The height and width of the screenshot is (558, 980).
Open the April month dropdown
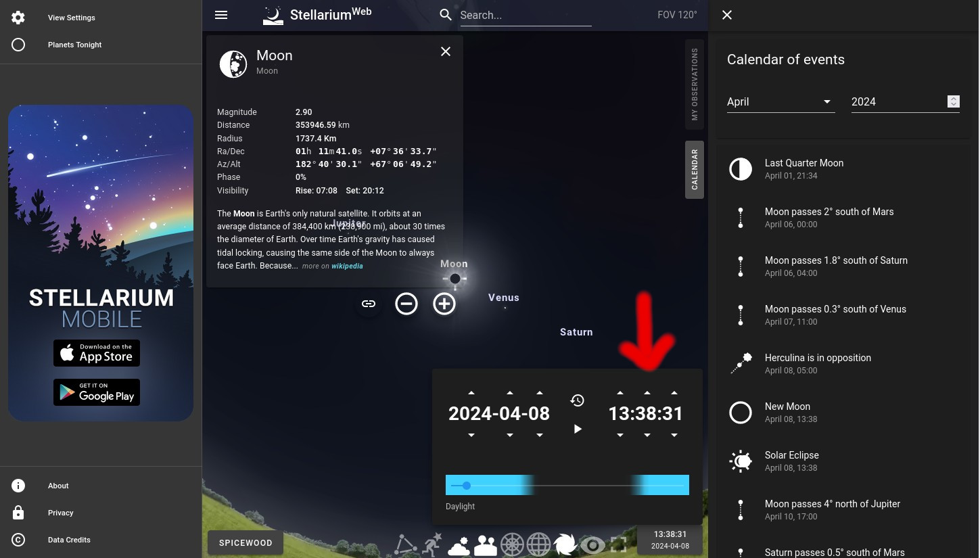click(780, 101)
